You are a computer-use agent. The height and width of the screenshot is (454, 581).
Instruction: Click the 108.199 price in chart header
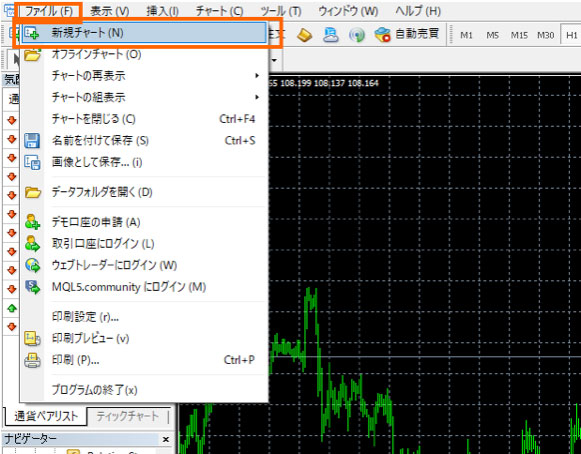pos(295,83)
